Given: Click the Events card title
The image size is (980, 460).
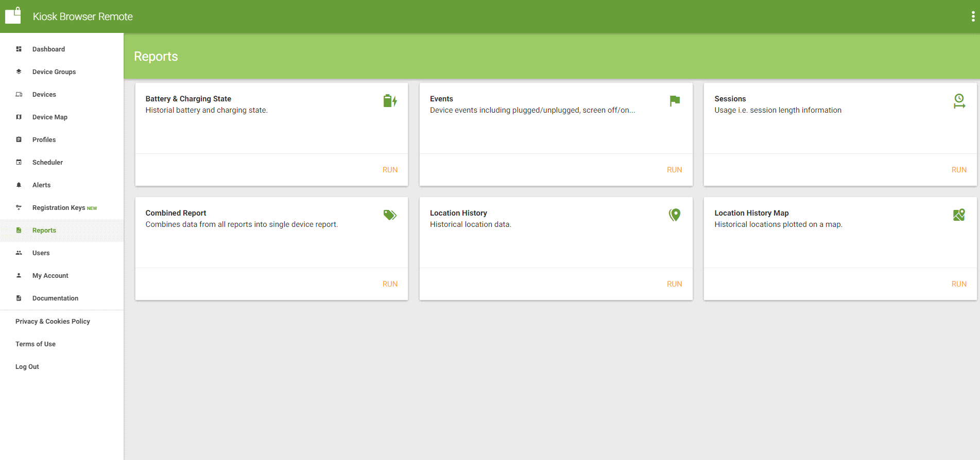Looking at the screenshot, I should [441, 99].
